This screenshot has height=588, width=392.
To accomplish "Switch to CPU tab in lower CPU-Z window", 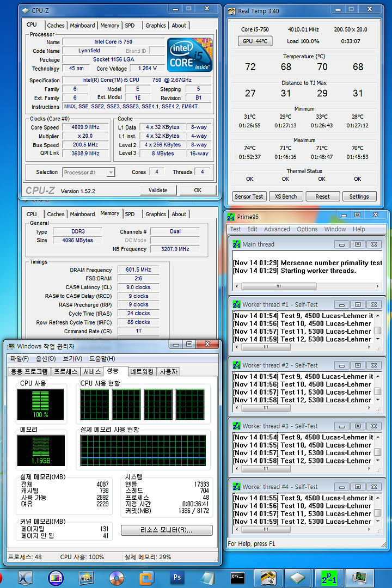I will (x=32, y=214).
